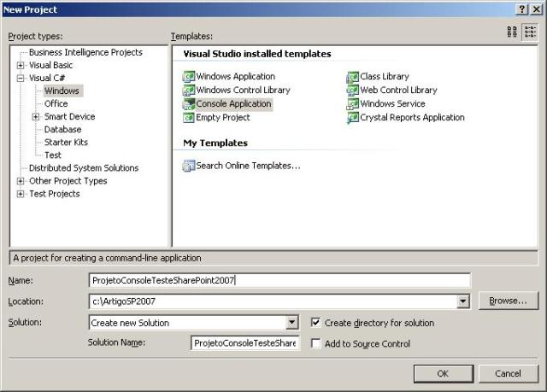Image resolution: width=547 pixels, height=392 pixels.
Task: Choose the Windows Control Library template icon
Action: (x=189, y=91)
